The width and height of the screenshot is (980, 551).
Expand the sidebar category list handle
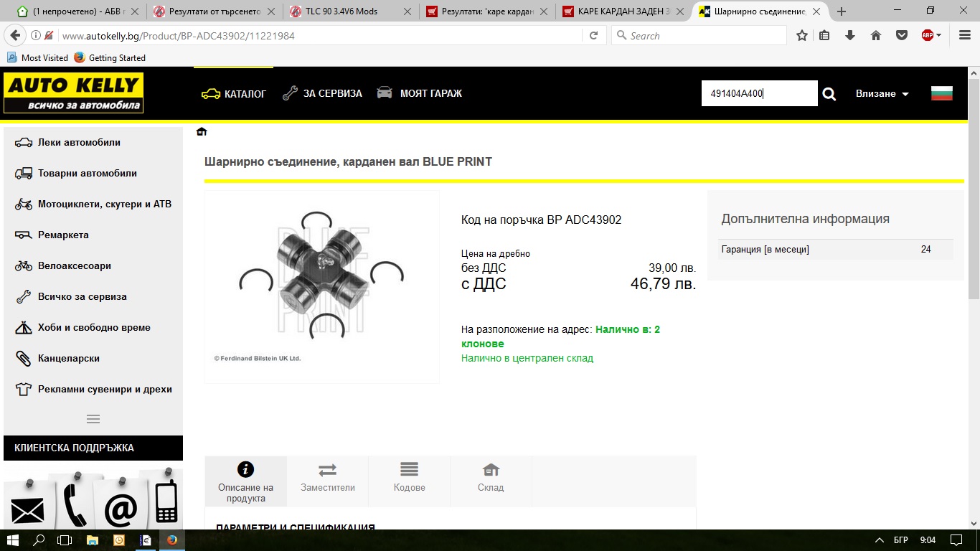pyautogui.click(x=93, y=419)
